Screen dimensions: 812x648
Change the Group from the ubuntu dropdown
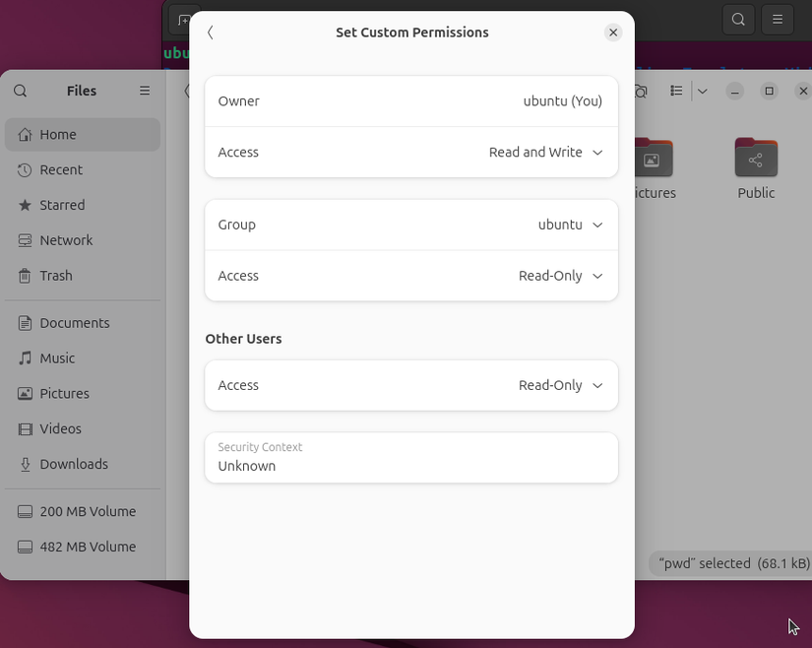point(571,225)
